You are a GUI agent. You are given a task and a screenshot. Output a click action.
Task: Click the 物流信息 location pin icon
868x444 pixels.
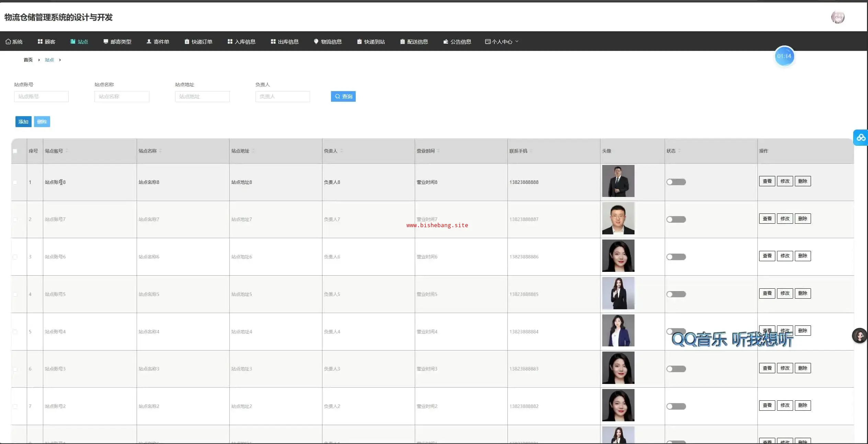point(316,42)
